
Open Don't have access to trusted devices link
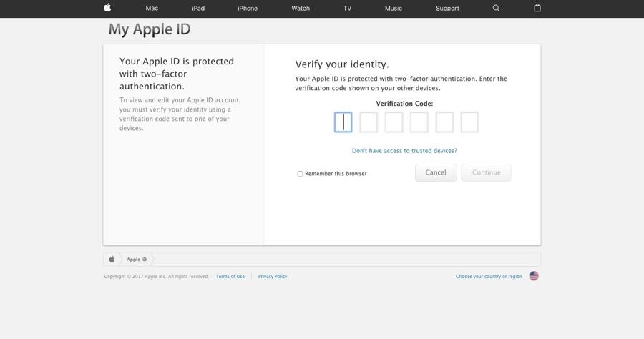404,151
